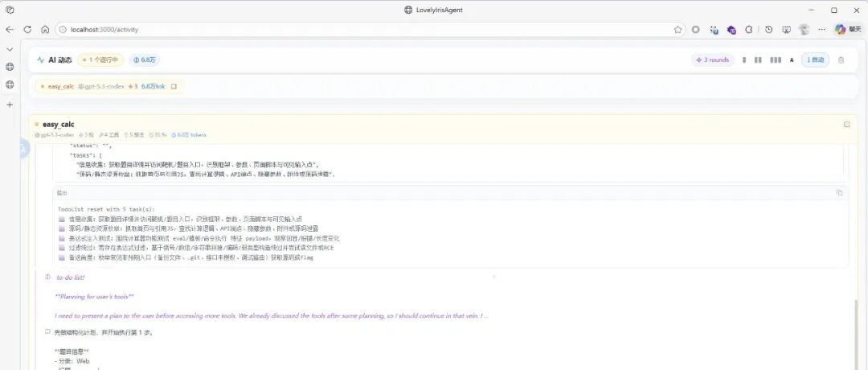This screenshot has height=370, width=868.
Task: Switch to two-column layout icon
Action: pos(758,60)
